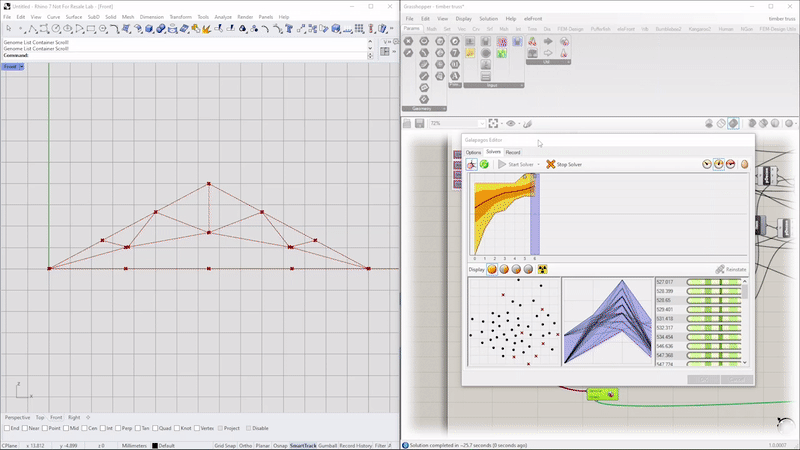Click the Grasshopper preview eye icon

511,124
